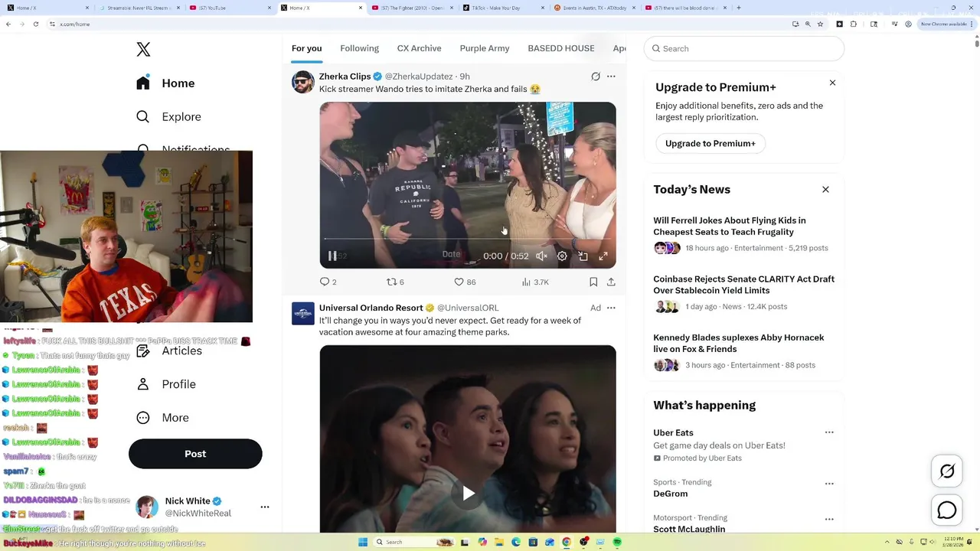Viewport: 980px width, 551px height.
Task: Open Spotify from the taskbar
Action: tap(617, 542)
